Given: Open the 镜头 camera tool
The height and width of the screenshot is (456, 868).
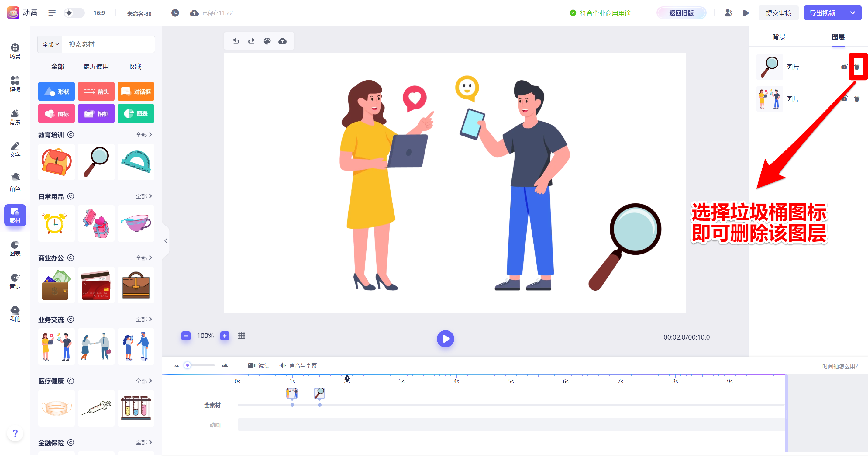Looking at the screenshot, I should click(x=258, y=366).
